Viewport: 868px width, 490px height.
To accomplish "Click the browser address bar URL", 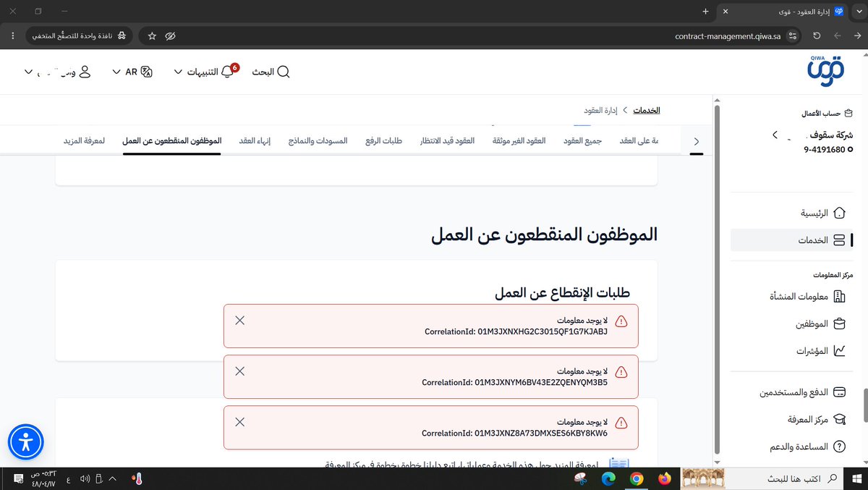I will tap(728, 35).
